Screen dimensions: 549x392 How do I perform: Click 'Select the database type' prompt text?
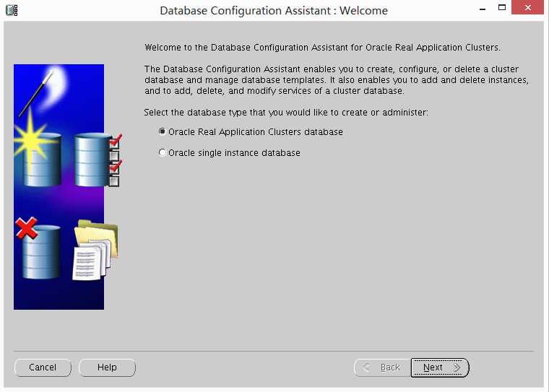point(286,113)
